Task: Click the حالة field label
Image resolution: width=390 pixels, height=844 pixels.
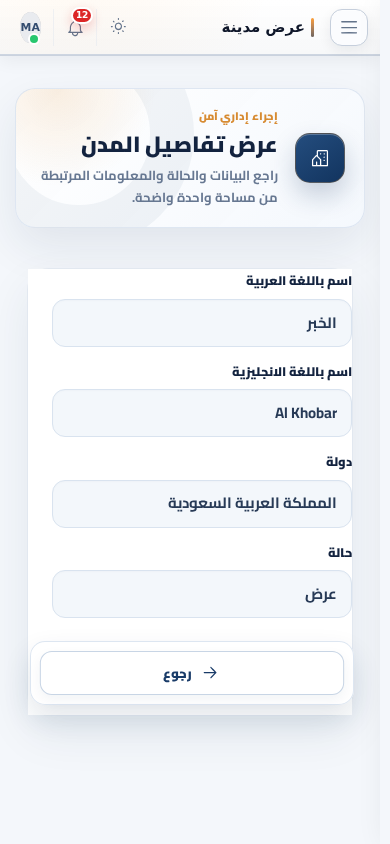Action: [x=340, y=553]
